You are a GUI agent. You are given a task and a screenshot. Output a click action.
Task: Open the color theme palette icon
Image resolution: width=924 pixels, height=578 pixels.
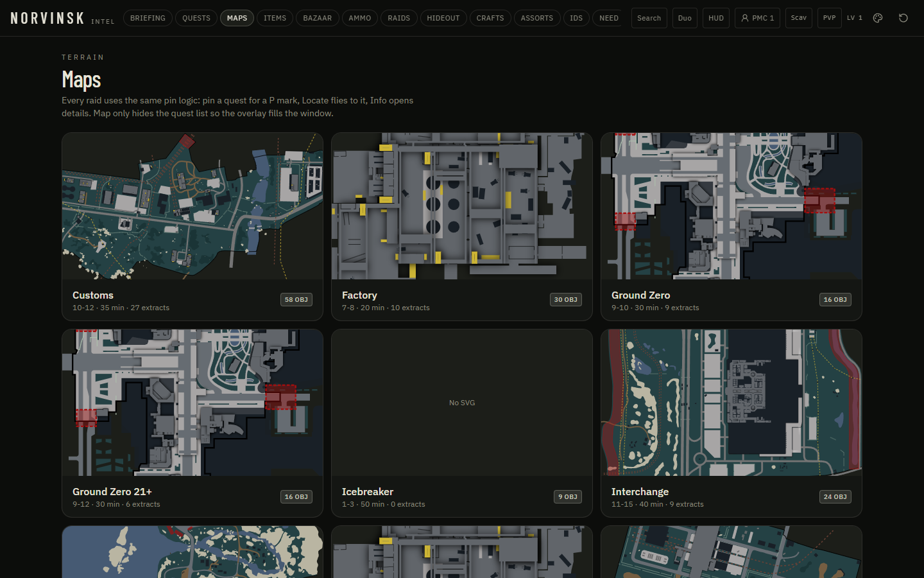(x=878, y=18)
